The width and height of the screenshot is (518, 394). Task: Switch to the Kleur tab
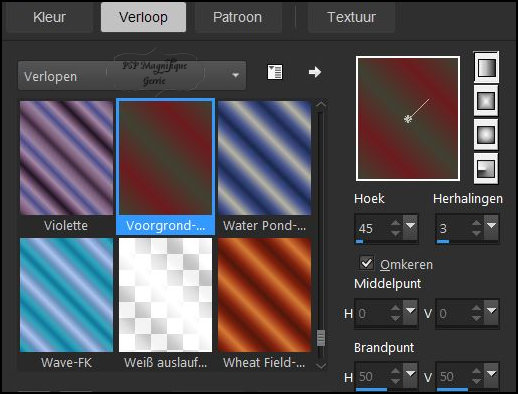(x=49, y=17)
